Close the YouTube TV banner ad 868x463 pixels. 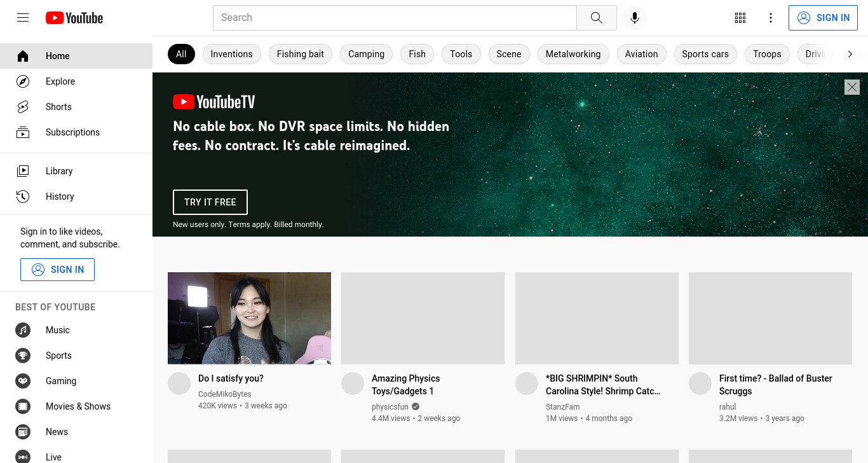(852, 87)
